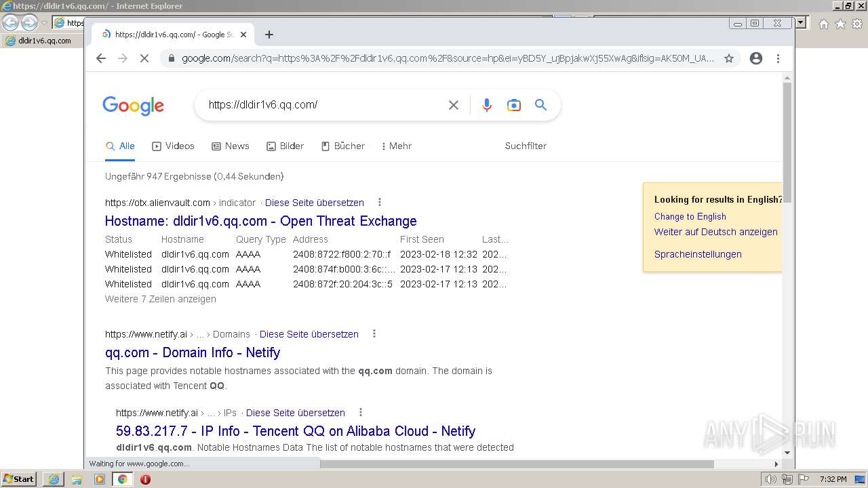Open Chrome three-dot menu
This screenshot has height=488, width=868.
[x=778, y=58]
